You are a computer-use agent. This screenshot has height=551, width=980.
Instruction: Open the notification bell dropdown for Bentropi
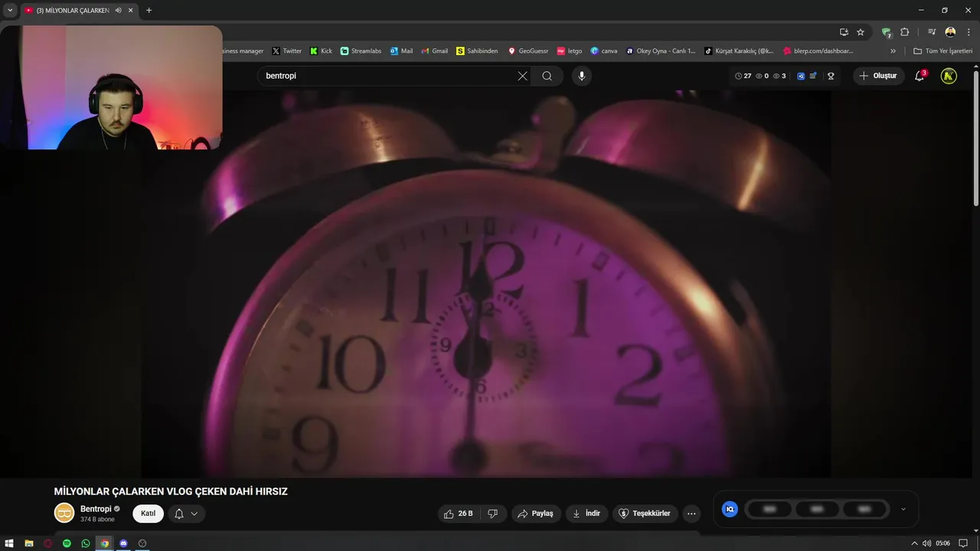point(187,514)
